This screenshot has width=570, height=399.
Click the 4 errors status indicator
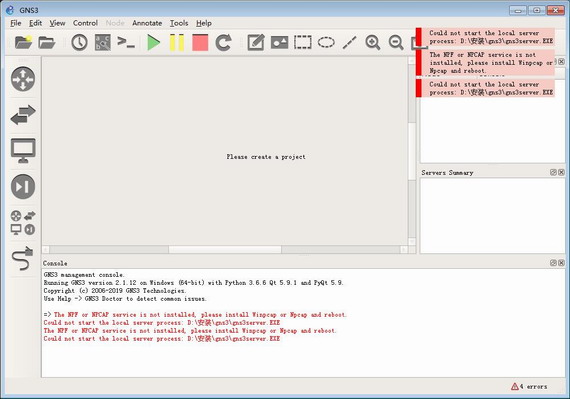tap(529, 386)
